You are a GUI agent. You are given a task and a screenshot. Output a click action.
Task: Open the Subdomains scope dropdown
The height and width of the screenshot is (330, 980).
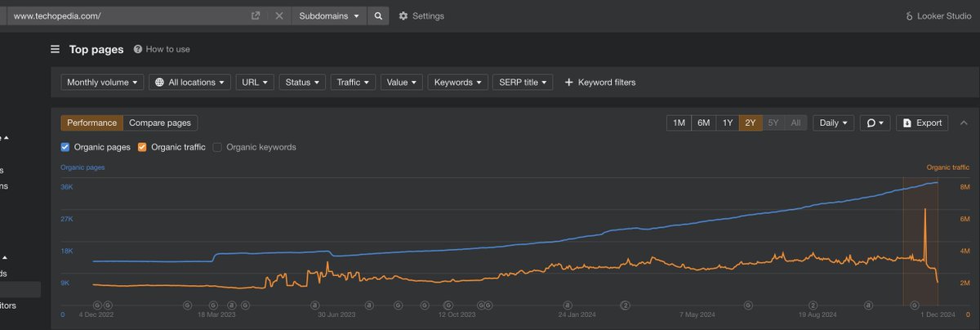click(x=329, y=16)
